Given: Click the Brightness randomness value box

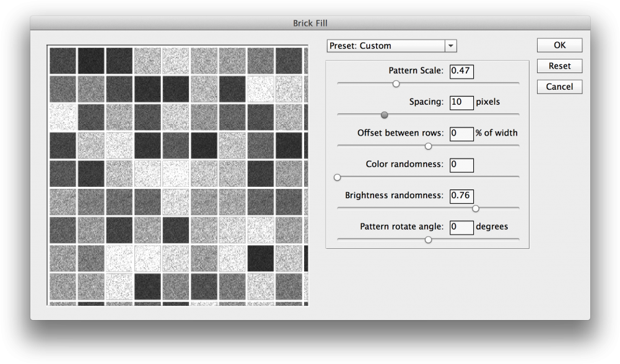Looking at the screenshot, I should pos(461,196).
